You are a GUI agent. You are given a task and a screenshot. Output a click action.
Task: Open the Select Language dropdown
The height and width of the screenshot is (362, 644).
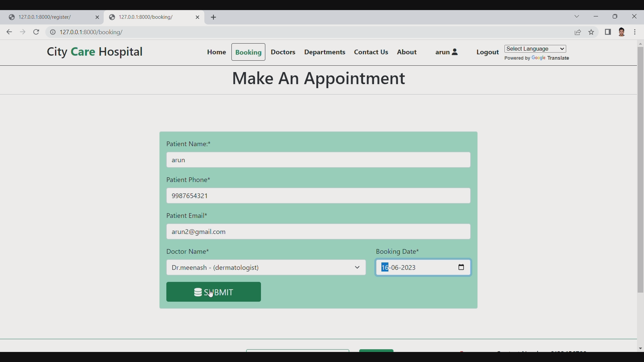(535, 49)
